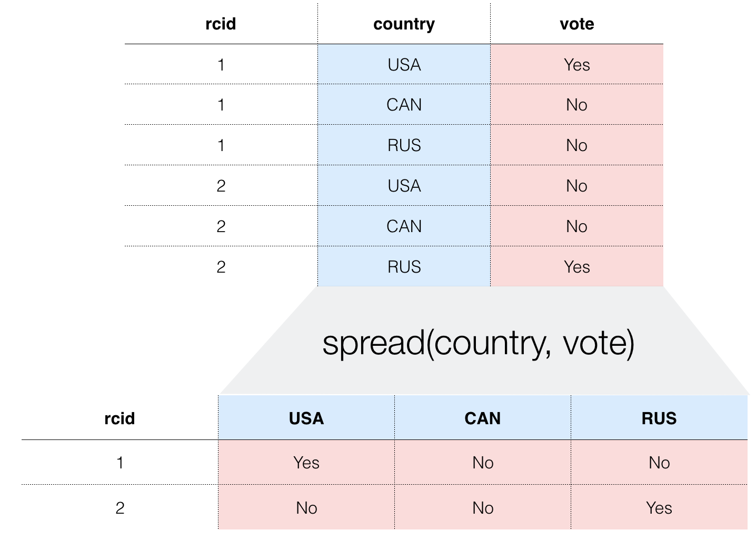Screen dimensions: 756x540
Task: Click No under RUS in bottom table
Action: (659, 463)
